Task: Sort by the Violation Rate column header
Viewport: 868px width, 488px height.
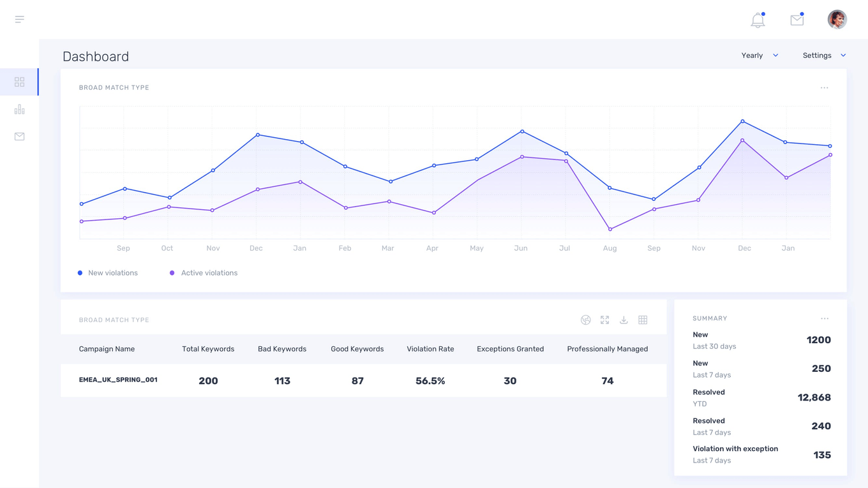Action: coord(430,349)
